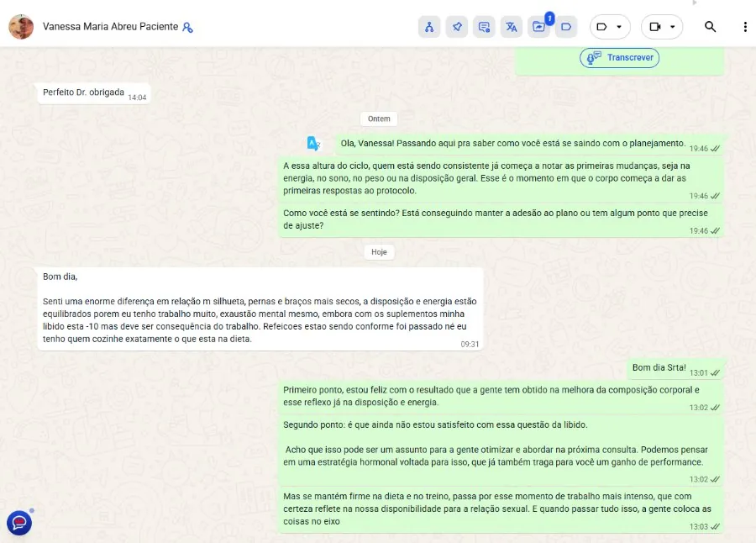
Task: Select the message "Mas se mantém firme na dieta"
Action: point(501,509)
